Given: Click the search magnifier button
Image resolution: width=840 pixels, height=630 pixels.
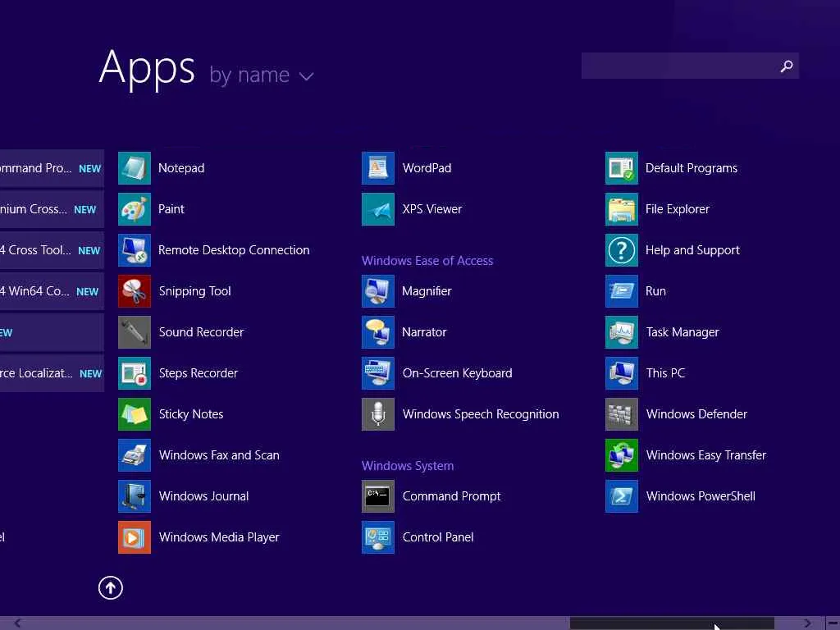Looking at the screenshot, I should 787,66.
